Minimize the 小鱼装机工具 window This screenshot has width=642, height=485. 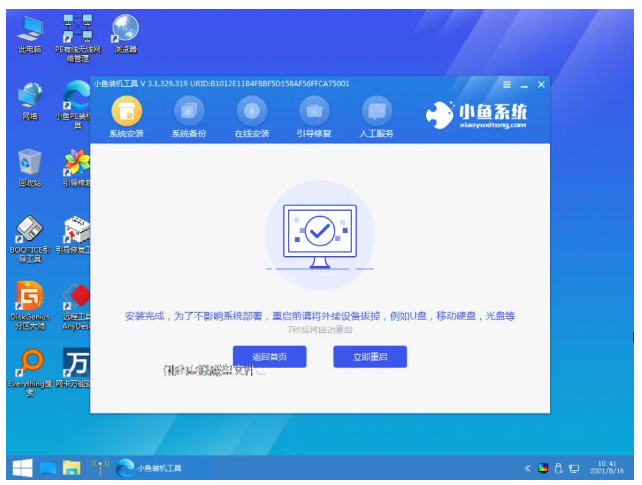[x=524, y=85]
